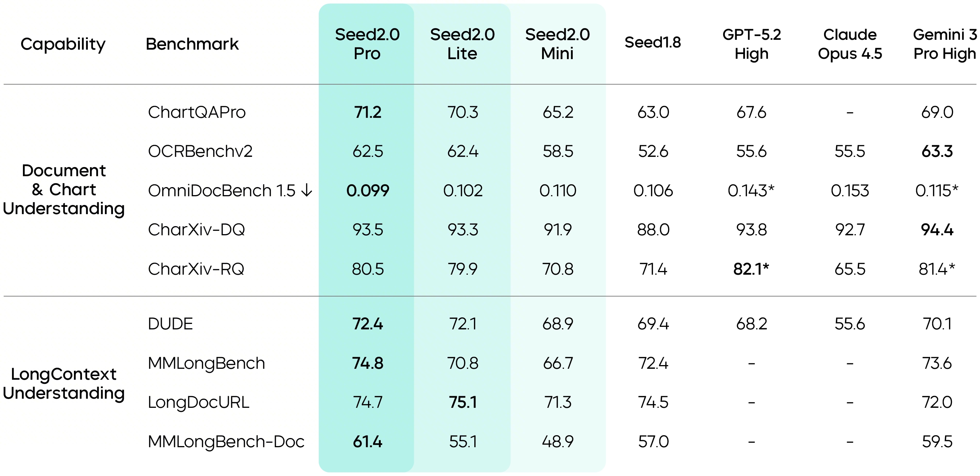Click the GPT-5.2 High header
980x476 pixels.
coord(751,44)
